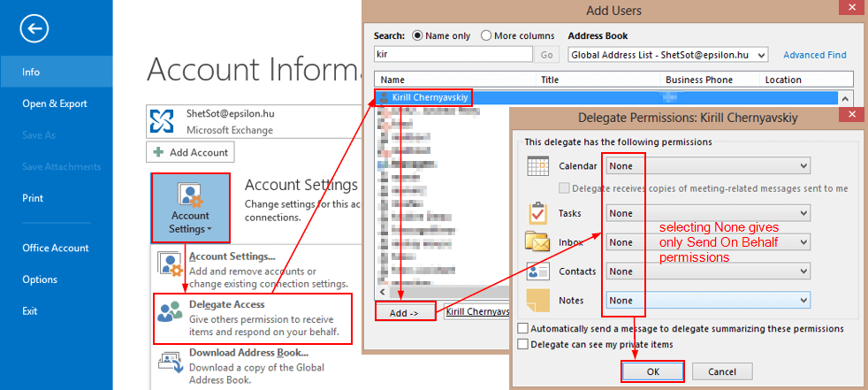Click the Add -> button
Screen dimensions: 868x390
[404, 312]
